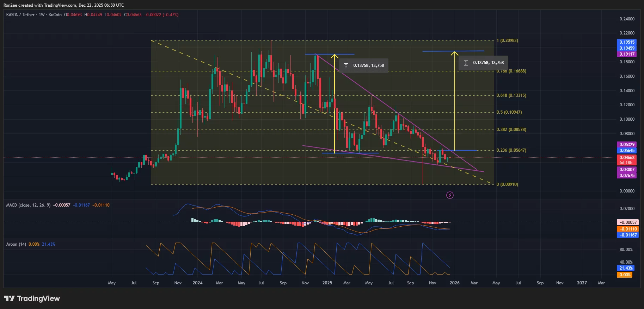Click the orange -0.01110 MACD signal label
Screen dimensions: 644x309
(628, 229)
